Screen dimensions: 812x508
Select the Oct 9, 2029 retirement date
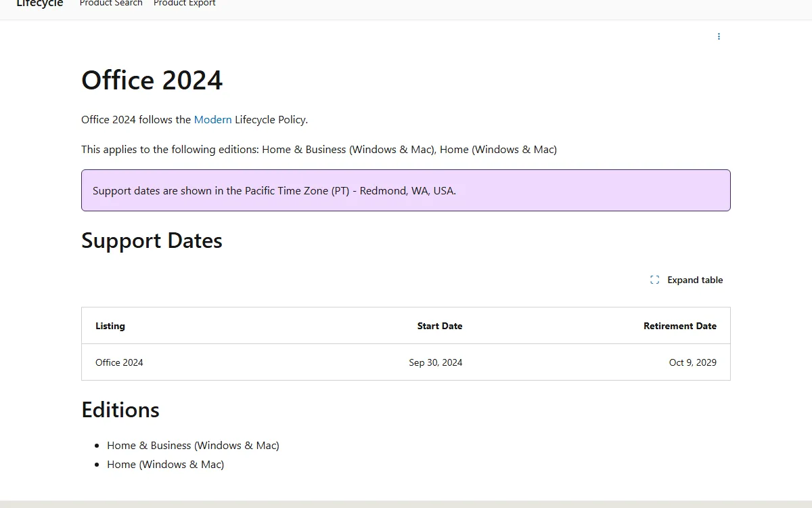coord(693,362)
